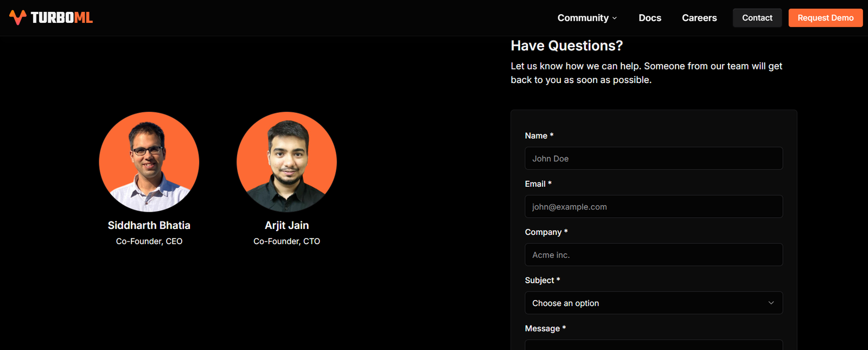This screenshot has width=868, height=350.
Task: Focus the Message text area
Action: (x=654, y=345)
